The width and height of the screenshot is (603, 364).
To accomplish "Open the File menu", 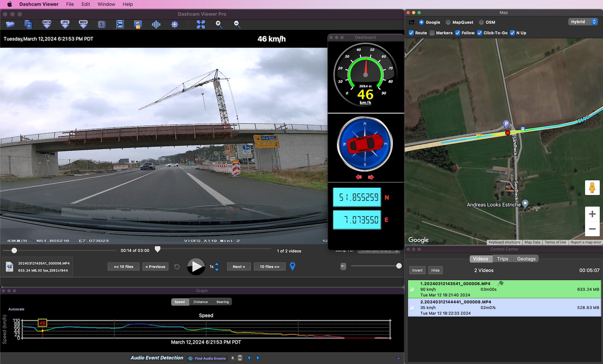I will 70,4.
